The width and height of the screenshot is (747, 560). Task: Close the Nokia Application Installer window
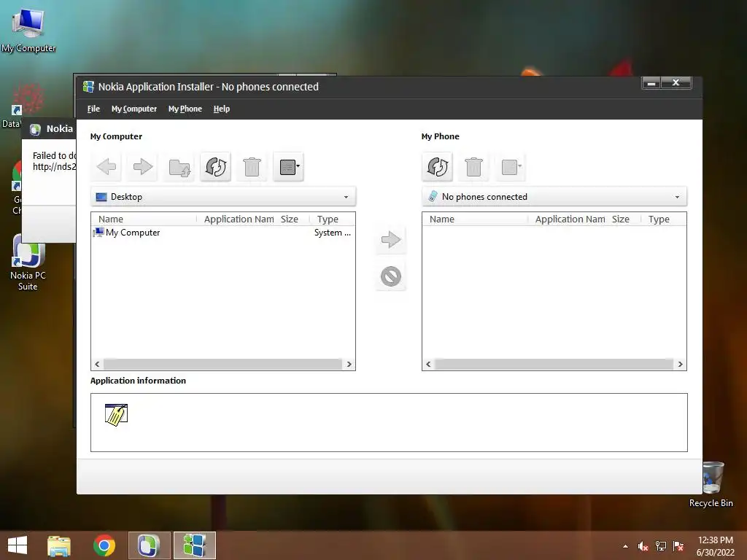tap(676, 83)
